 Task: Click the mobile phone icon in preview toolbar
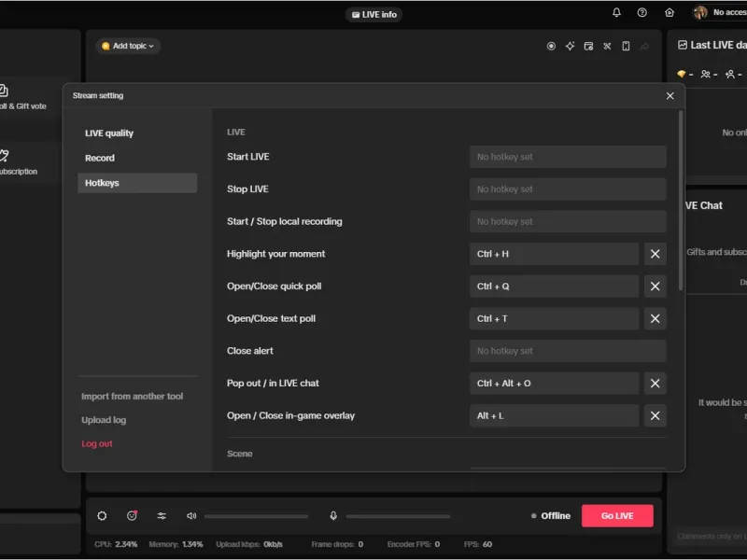pos(626,46)
